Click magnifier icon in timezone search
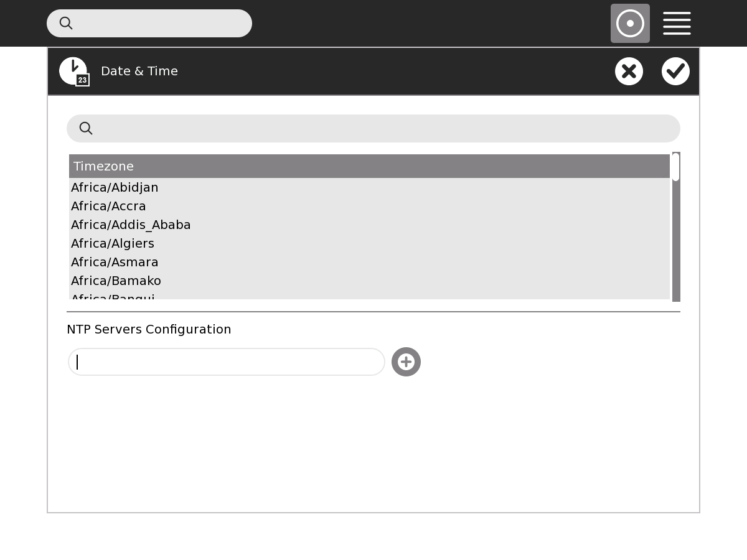 pos(86,128)
